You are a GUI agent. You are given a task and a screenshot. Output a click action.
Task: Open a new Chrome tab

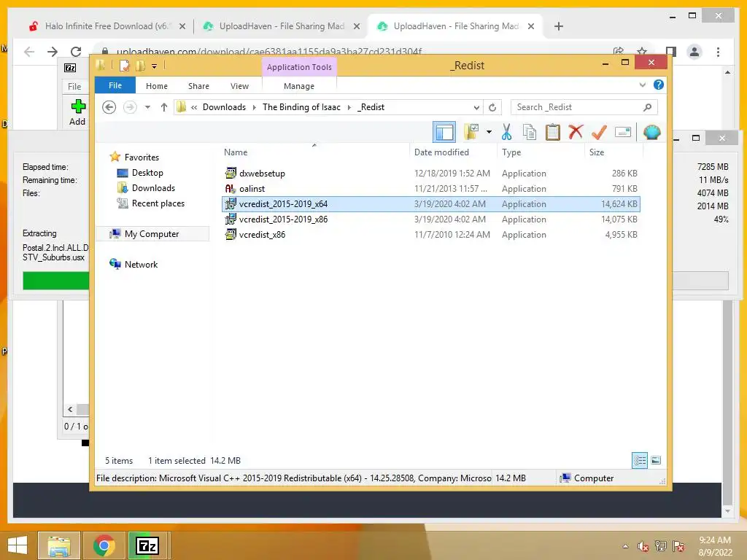pyautogui.click(x=559, y=26)
